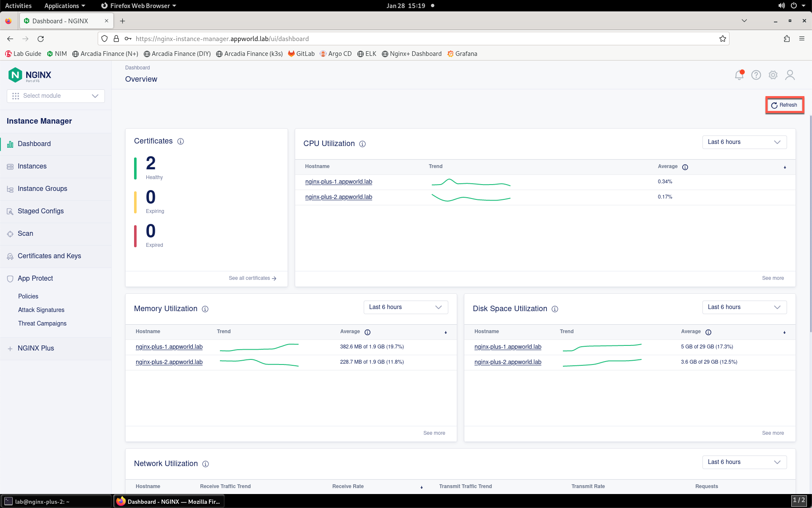
Task: Open the notifications bell icon
Action: [x=739, y=75]
